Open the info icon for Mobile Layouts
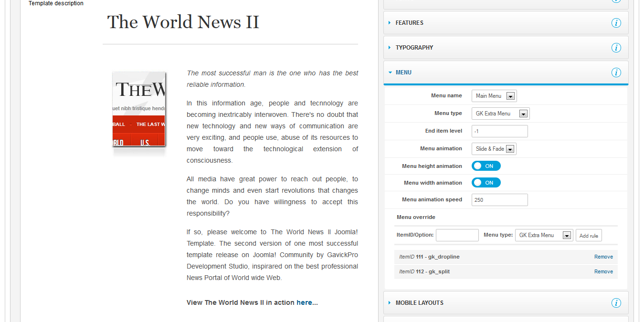The height and width of the screenshot is (322, 644). pos(616,303)
